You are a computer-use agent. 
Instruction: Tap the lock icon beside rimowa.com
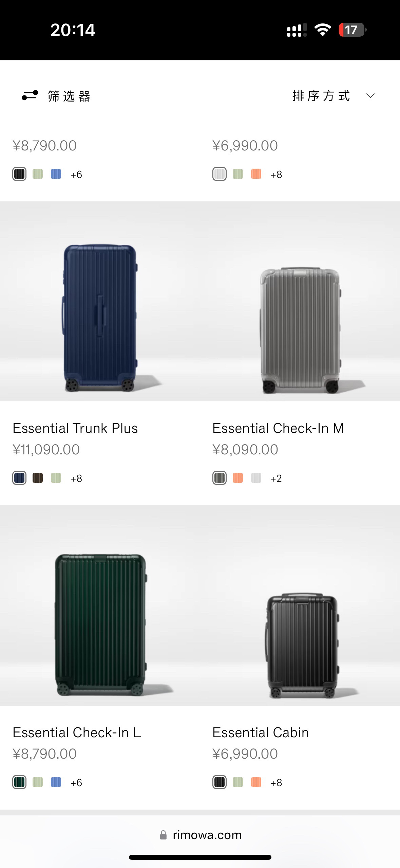pos(163,835)
